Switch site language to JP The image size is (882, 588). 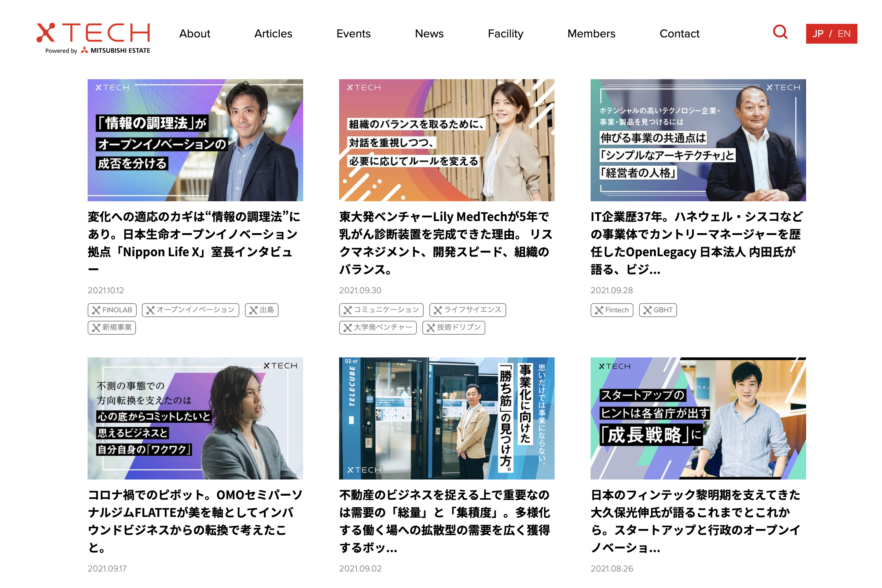(817, 34)
